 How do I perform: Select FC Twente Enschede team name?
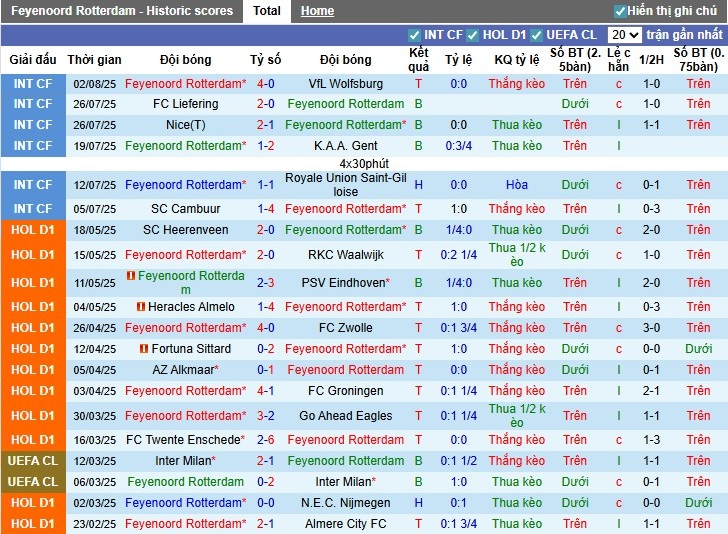tap(185, 440)
